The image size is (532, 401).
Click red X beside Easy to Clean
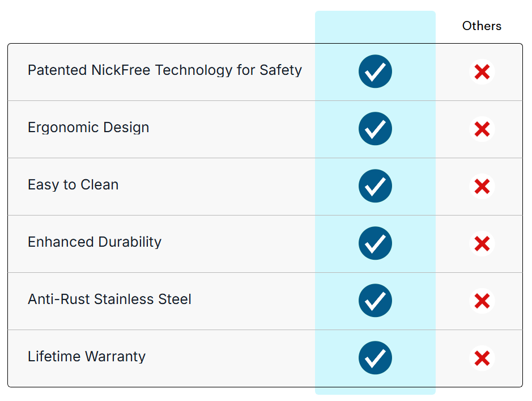pyautogui.click(x=482, y=187)
